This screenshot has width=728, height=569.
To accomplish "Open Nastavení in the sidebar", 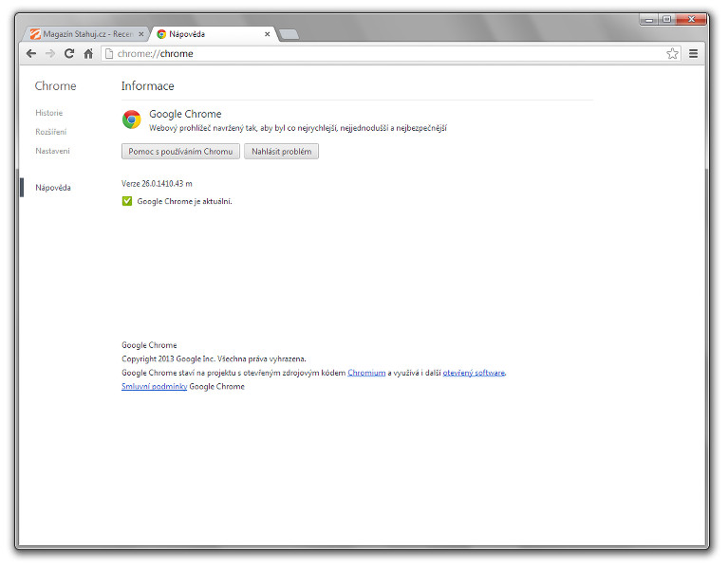I will (52, 151).
